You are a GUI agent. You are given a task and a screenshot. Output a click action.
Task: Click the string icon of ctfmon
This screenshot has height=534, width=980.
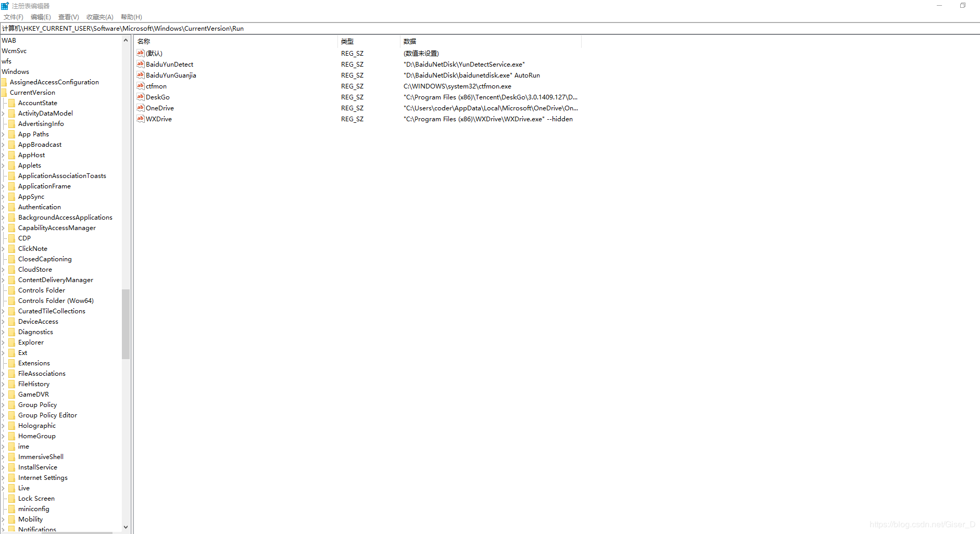tap(140, 86)
